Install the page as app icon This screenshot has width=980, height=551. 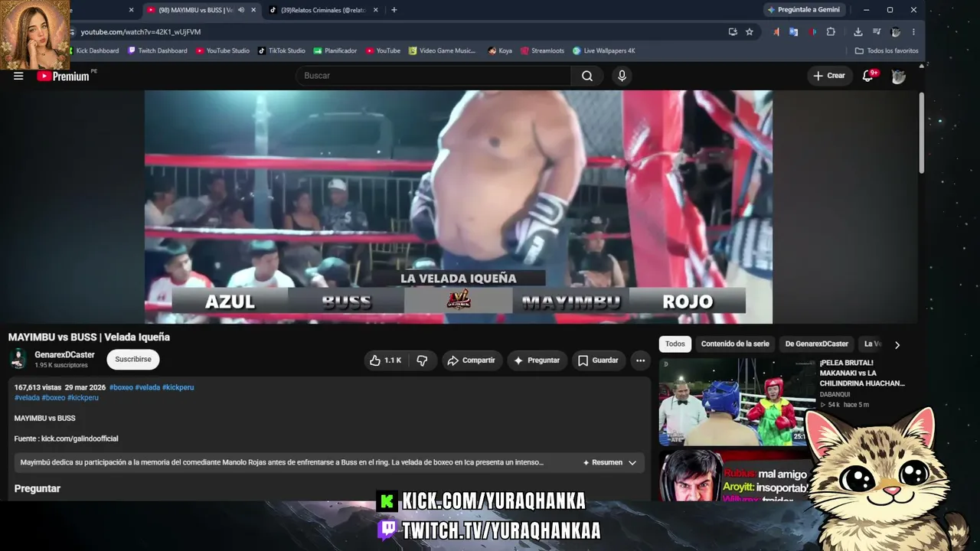coord(733,31)
